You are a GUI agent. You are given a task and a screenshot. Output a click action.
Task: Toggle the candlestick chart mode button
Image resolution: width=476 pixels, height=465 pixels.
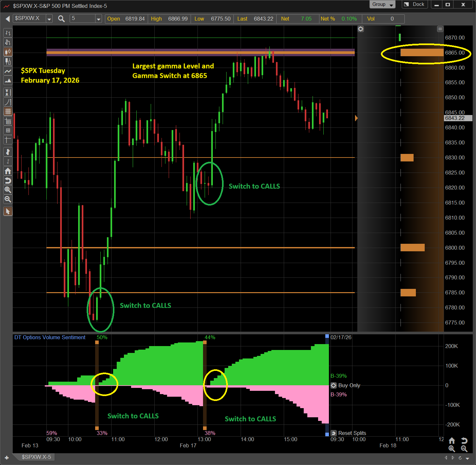[8, 52]
